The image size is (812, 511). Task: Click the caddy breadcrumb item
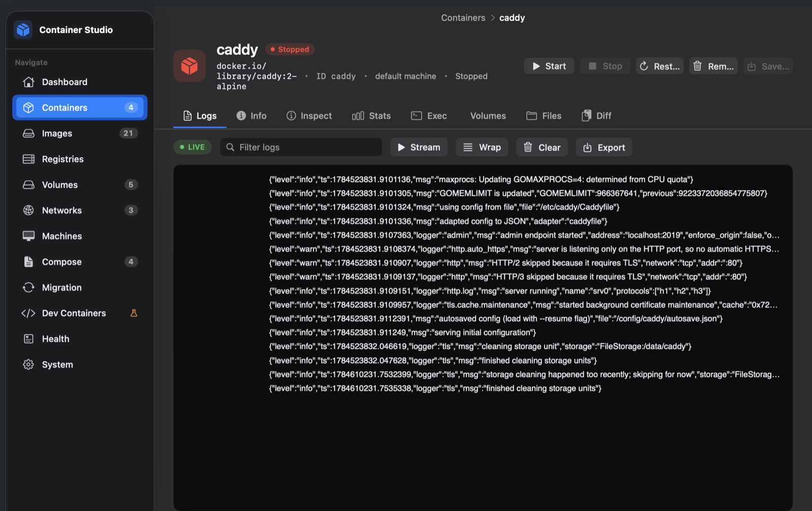512,18
